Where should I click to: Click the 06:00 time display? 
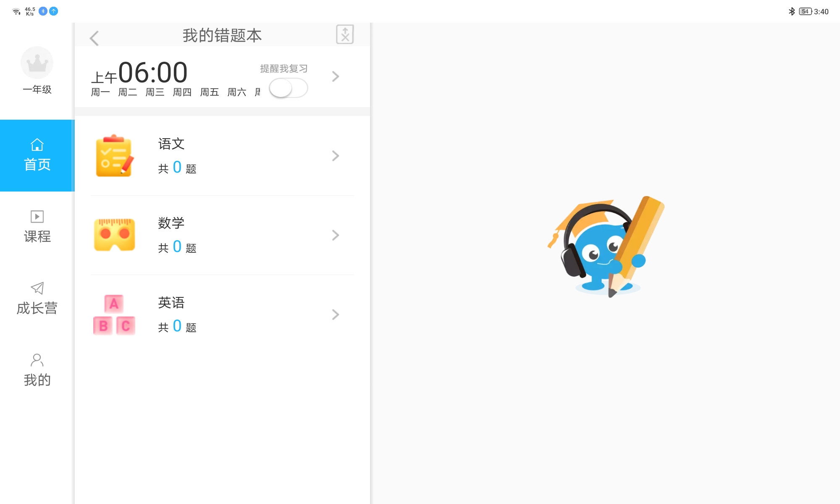click(x=153, y=72)
